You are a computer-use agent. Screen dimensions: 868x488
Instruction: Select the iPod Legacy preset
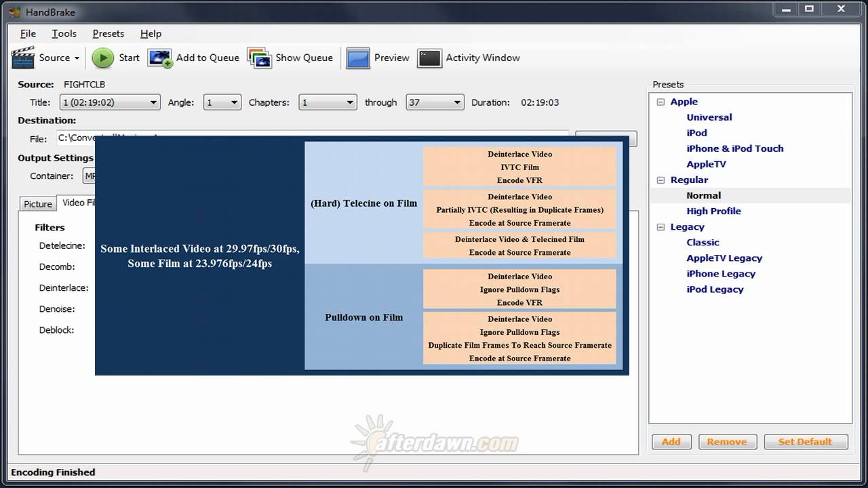point(715,289)
